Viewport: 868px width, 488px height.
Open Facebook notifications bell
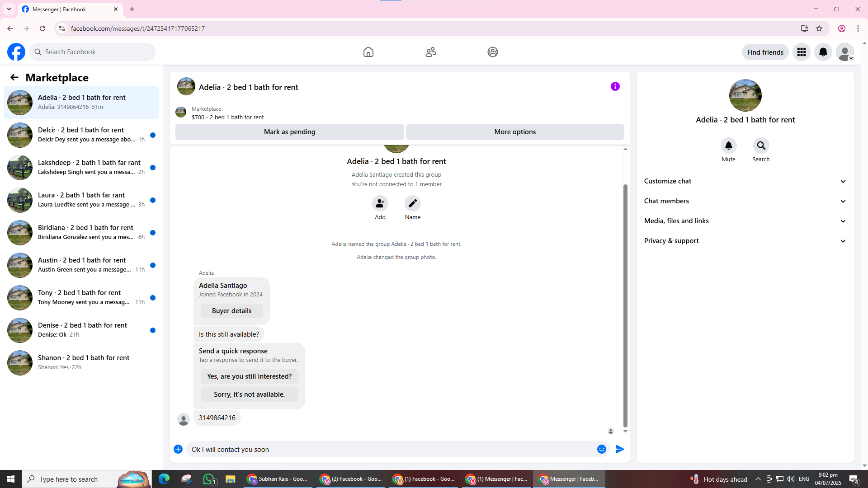823,52
